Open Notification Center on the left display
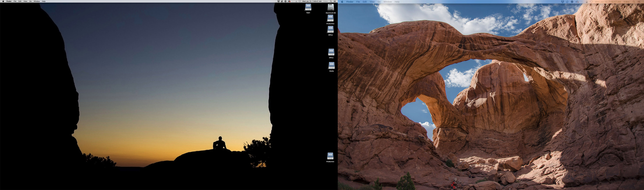Screen dimensions: 644x190 coord(335,1)
